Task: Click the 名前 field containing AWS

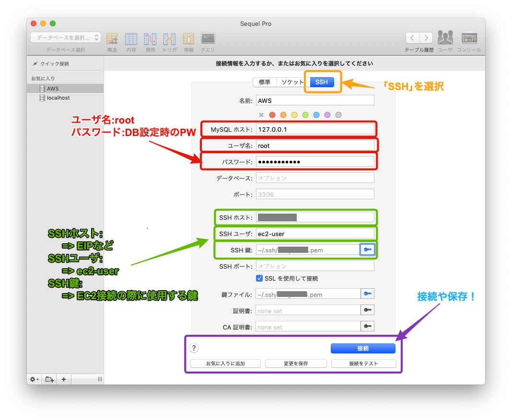Action: pyautogui.click(x=315, y=101)
